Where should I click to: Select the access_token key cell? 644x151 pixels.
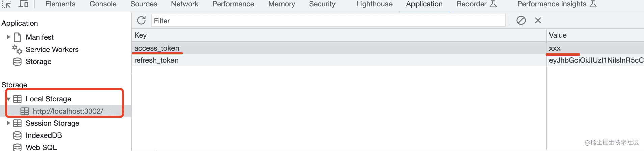click(x=157, y=48)
